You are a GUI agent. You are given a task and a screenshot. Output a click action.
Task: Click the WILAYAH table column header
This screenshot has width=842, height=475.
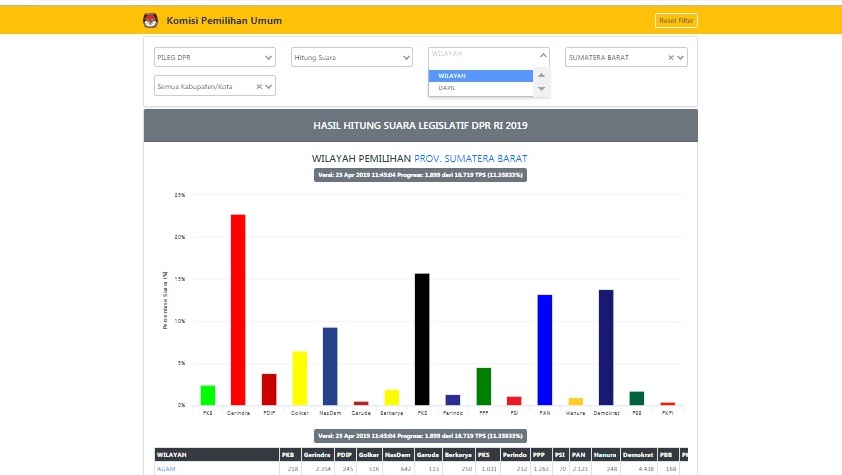coord(174,455)
